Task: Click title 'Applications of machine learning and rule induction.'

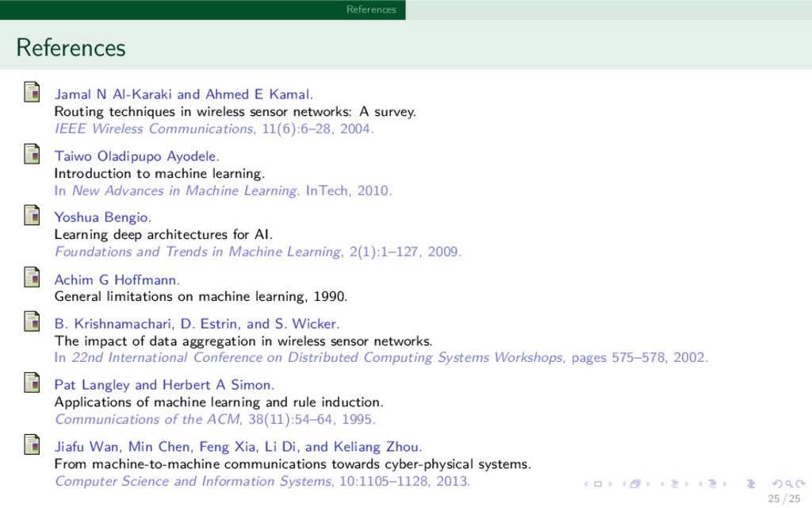Action: click(219, 402)
